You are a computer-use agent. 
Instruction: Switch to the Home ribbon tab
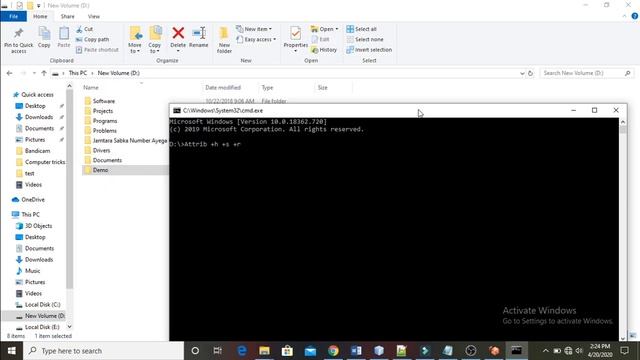40,16
